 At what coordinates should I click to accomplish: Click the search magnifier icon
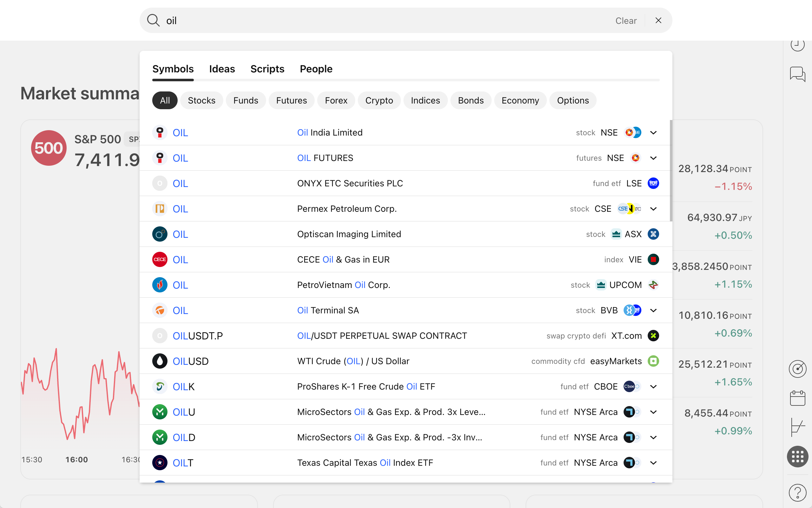coord(153,21)
